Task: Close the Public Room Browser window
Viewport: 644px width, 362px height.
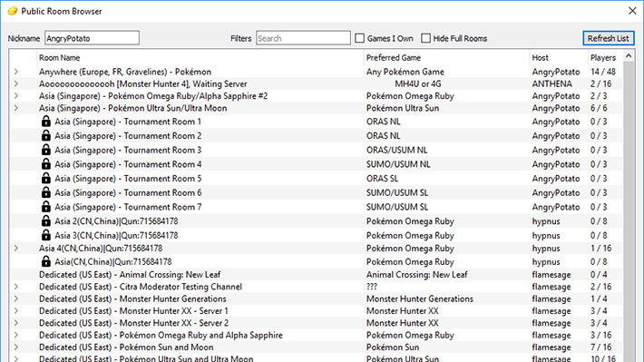Action: pos(632,11)
